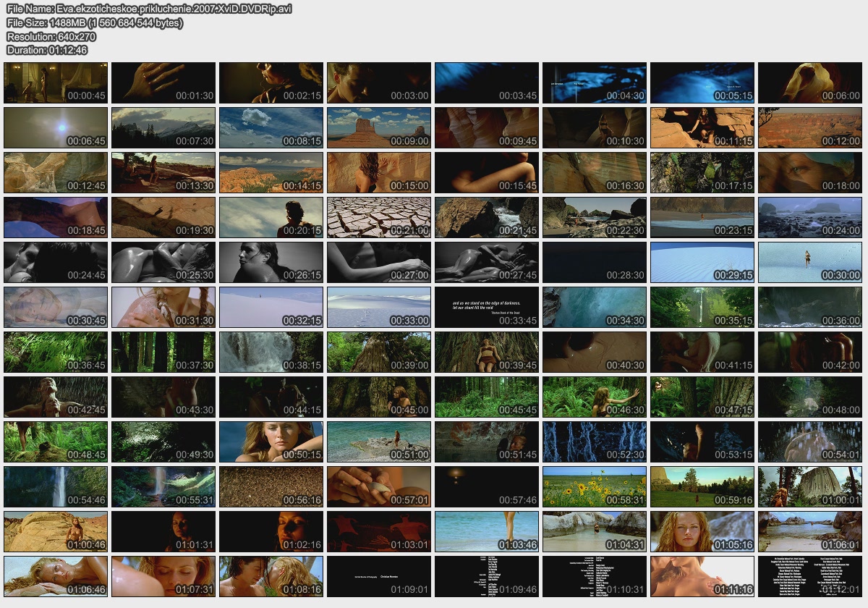Open the sunflower field thumbnail at 00:58:31
The image size is (868, 608).
click(x=594, y=486)
